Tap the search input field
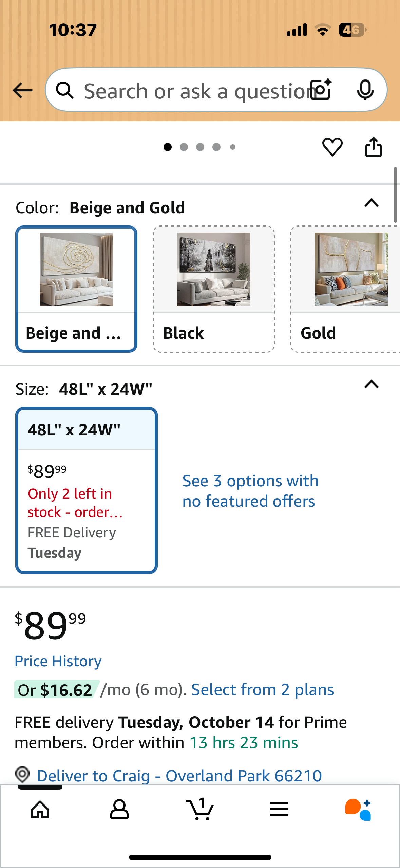The height and width of the screenshot is (868, 400). tap(193, 91)
